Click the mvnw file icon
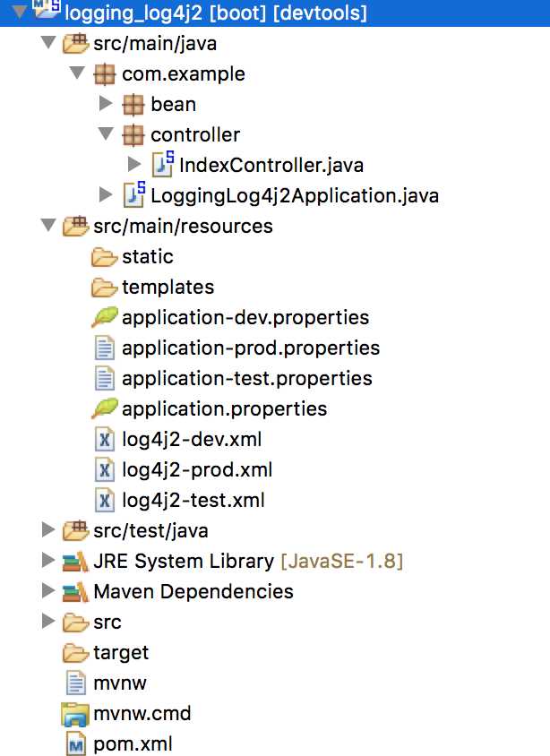 click(x=75, y=683)
